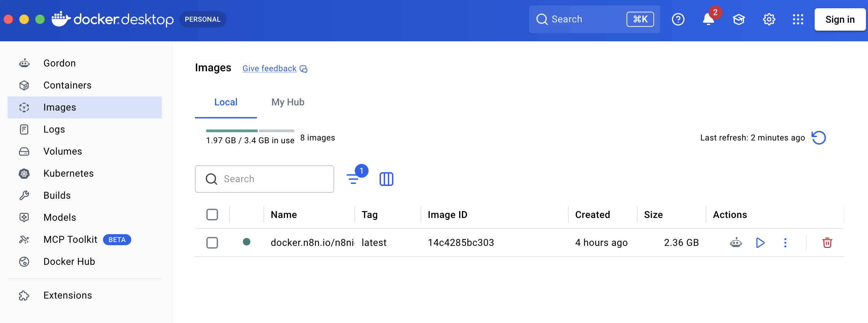This screenshot has width=868, height=323.
Task: Open the Models section
Action: (x=84, y=218)
